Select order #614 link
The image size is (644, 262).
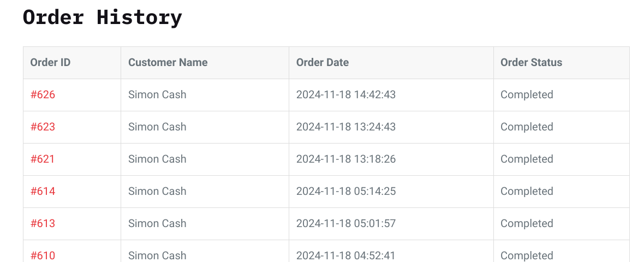pyautogui.click(x=43, y=191)
